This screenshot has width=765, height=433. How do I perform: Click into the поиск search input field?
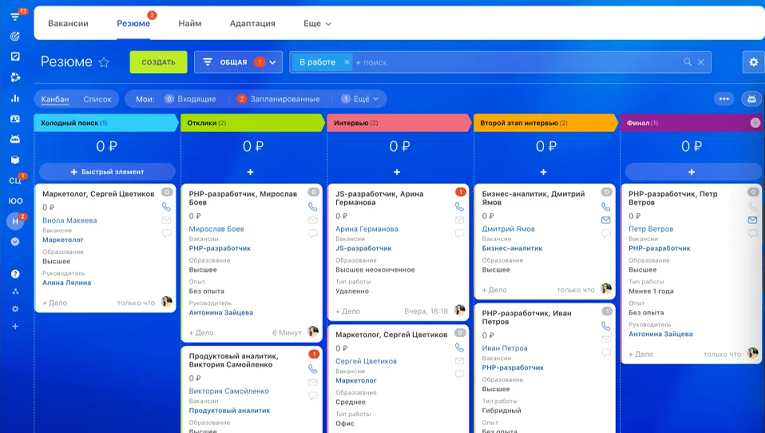pos(517,62)
